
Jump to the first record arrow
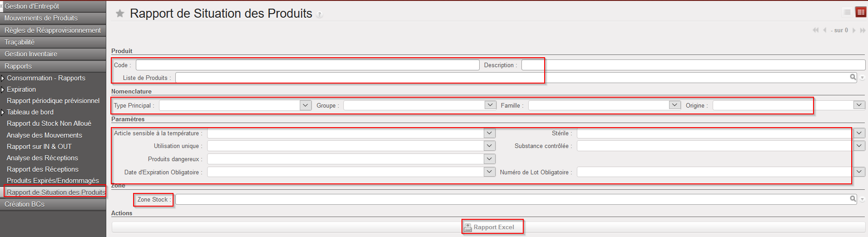pos(815,30)
